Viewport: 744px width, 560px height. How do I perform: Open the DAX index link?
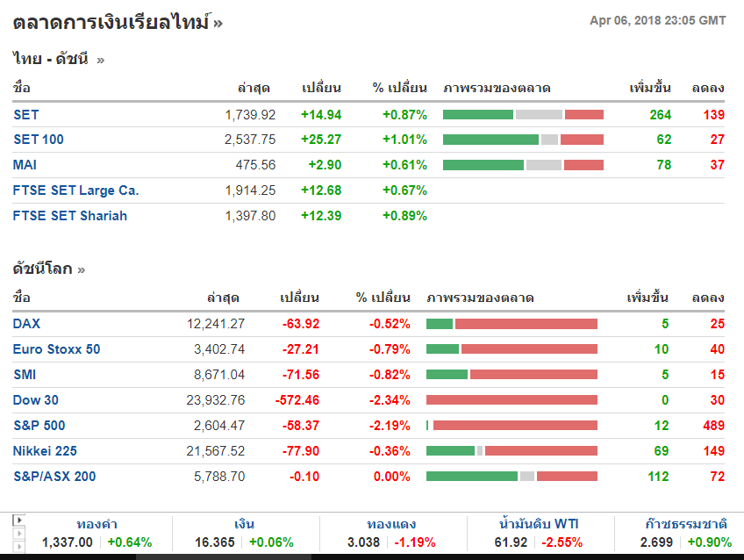(x=27, y=324)
